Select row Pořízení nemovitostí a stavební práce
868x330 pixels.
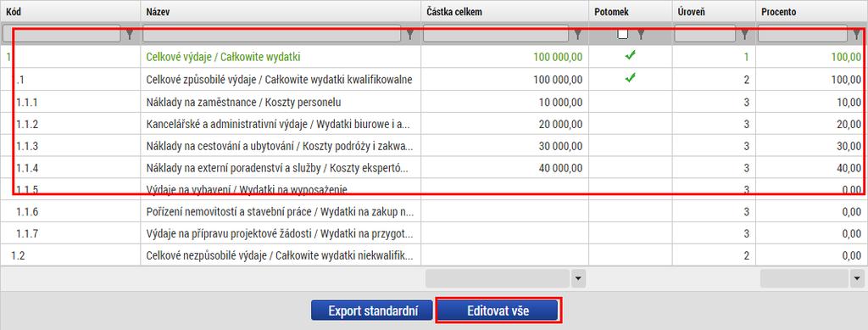(x=434, y=211)
